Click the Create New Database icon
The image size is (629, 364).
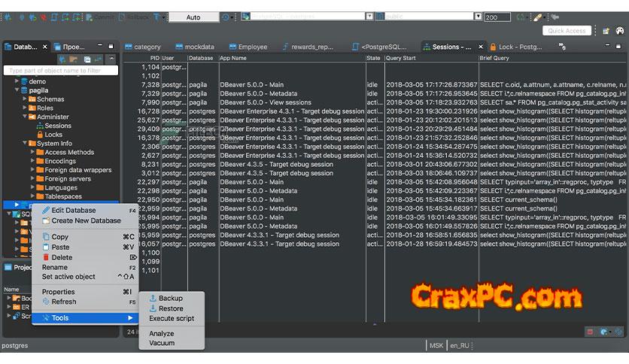[46, 221]
